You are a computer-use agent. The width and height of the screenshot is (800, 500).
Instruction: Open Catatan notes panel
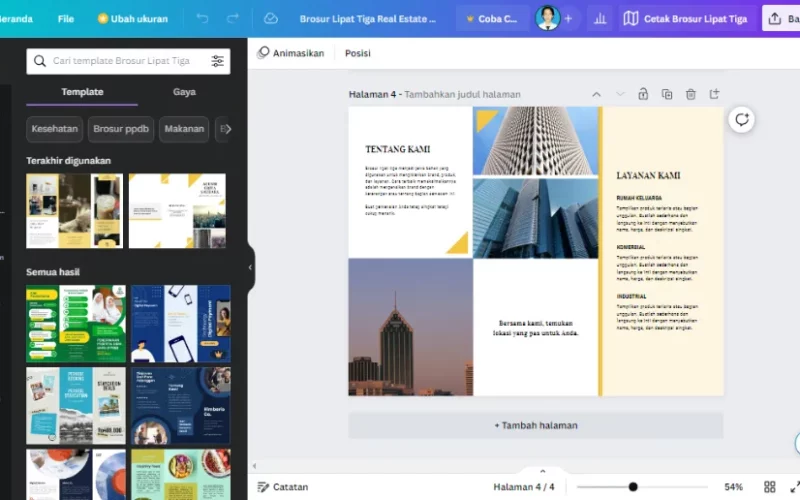coord(283,487)
